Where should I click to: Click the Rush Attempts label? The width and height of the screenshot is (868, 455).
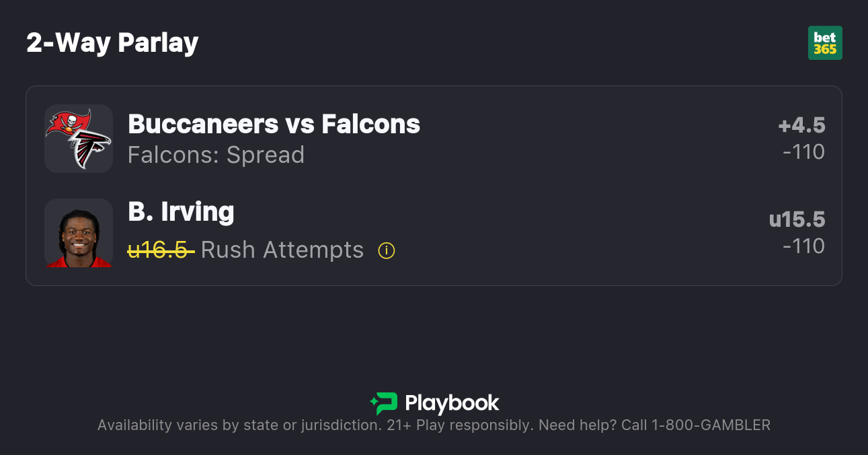pos(282,250)
